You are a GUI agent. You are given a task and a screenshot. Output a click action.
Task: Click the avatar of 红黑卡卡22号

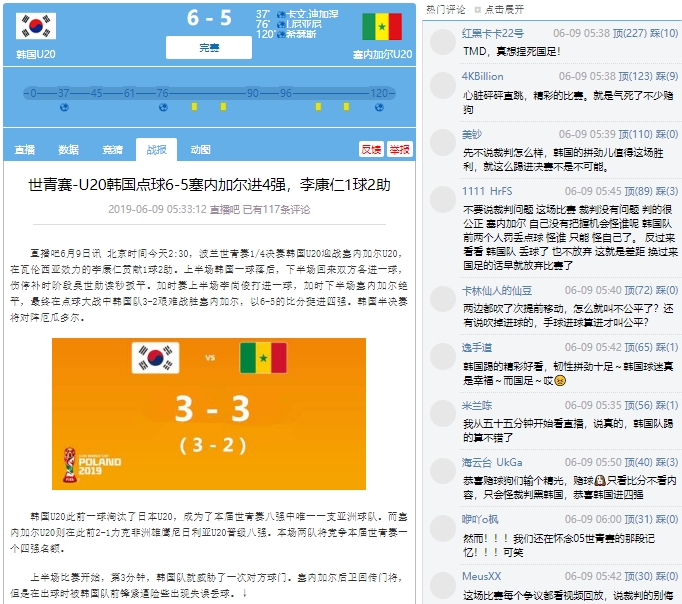[443, 42]
